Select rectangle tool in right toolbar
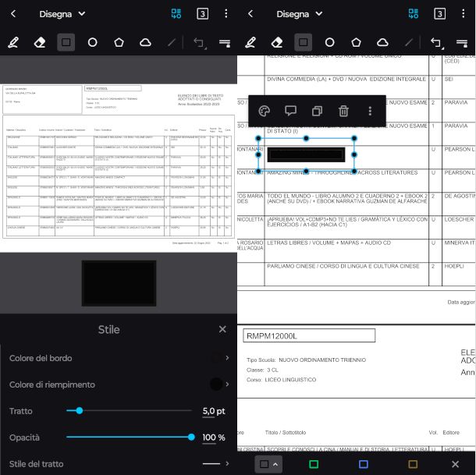Screen dimensions: 476x475 (x=303, y=42)
